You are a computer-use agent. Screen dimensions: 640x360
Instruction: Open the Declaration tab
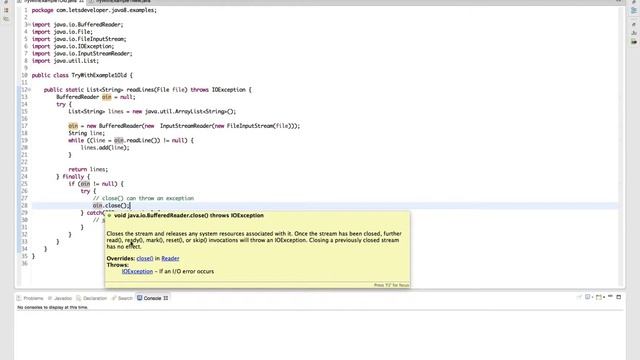pos(91,298)
